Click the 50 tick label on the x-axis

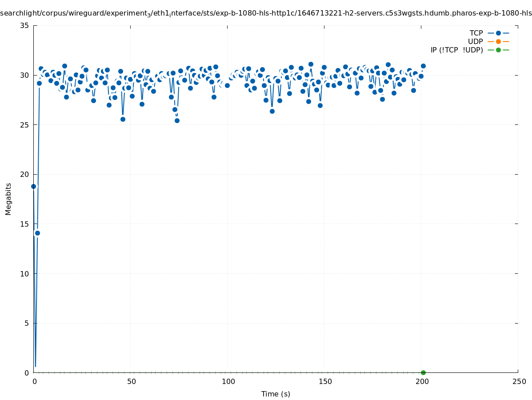[x=131, y=382]
